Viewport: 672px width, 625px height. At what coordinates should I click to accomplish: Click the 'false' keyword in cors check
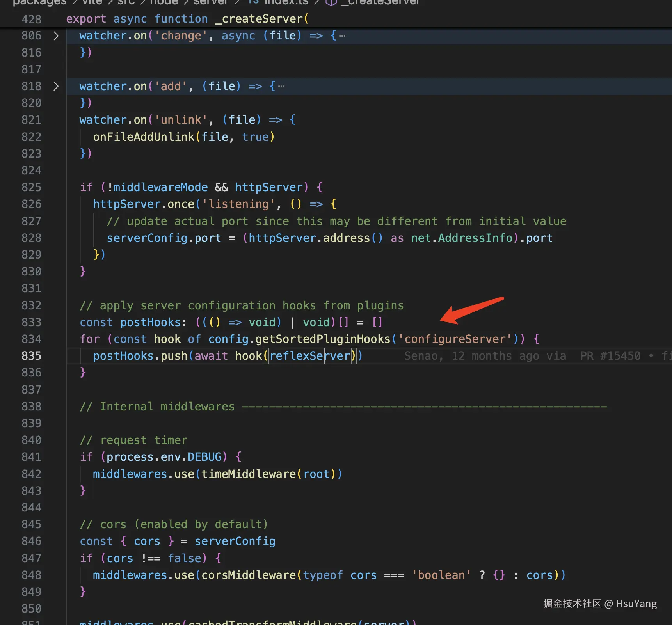[x=184, y=558]
